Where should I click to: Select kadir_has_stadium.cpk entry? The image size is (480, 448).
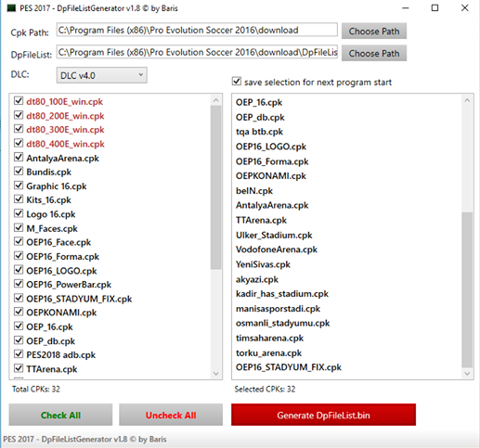tap(282, 294)
